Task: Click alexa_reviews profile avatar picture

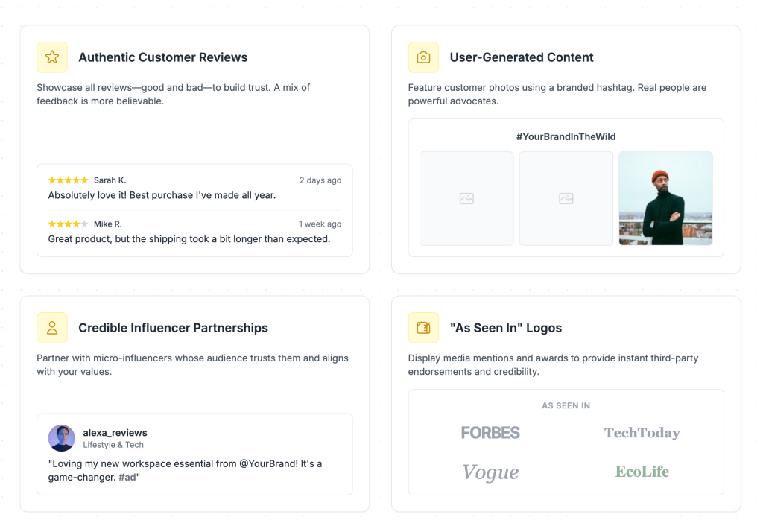Action: [x=62, y=438]
